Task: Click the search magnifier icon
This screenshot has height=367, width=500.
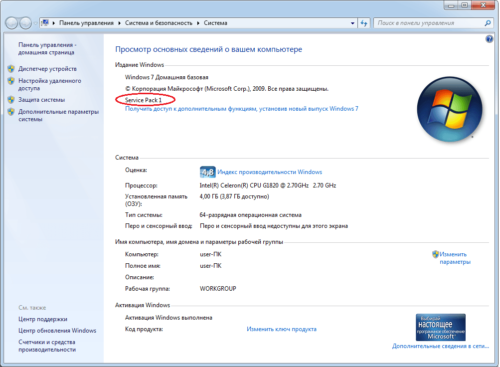Action: coord(487,23)
